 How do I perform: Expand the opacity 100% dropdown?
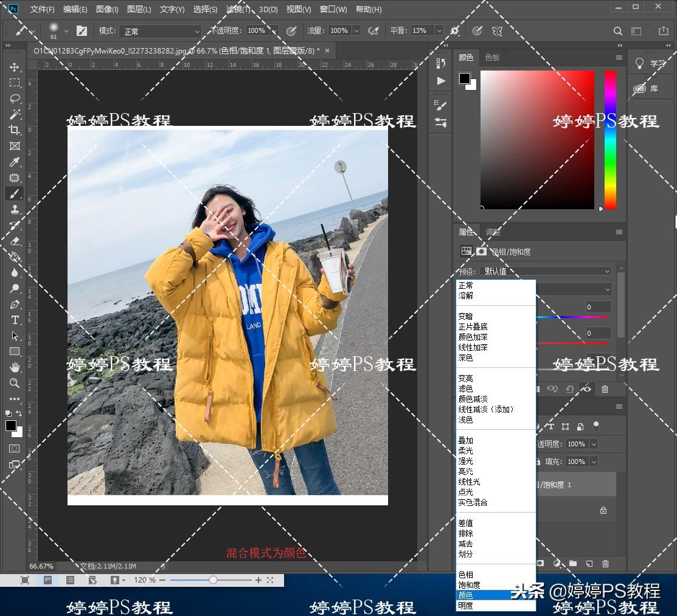(273, 30)
